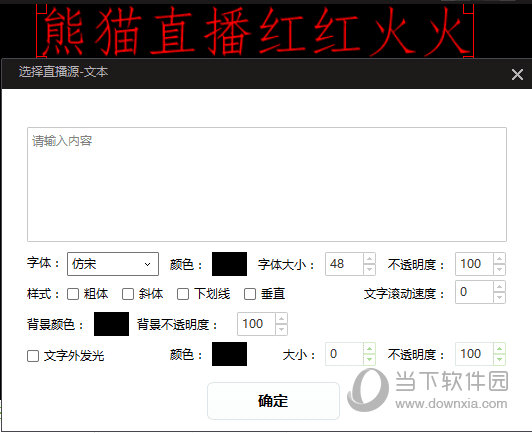532x433 pixels.
Task: Increase glow 不透明度 with up arrow
Action: click(x=499, y=349)
